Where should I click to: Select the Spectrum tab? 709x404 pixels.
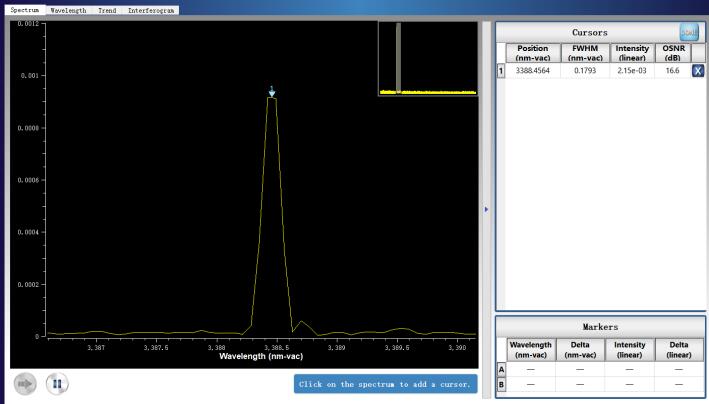(x=25, y=9)
